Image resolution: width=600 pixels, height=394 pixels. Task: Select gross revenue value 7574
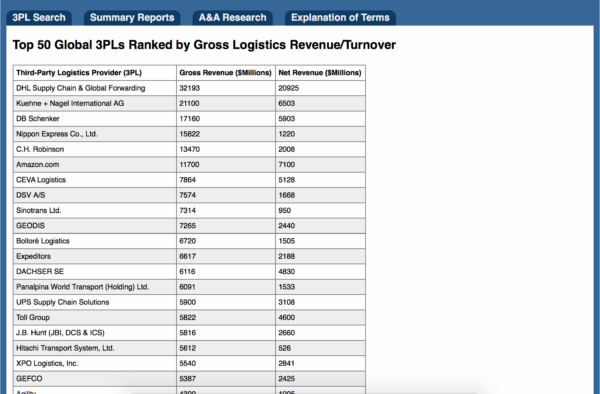[188, 195]
